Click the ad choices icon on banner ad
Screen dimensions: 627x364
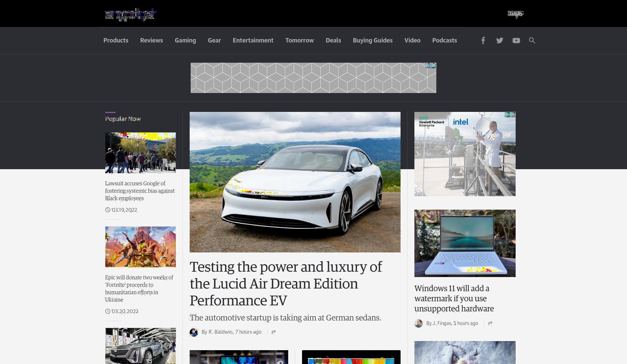(x=431, y=65)
